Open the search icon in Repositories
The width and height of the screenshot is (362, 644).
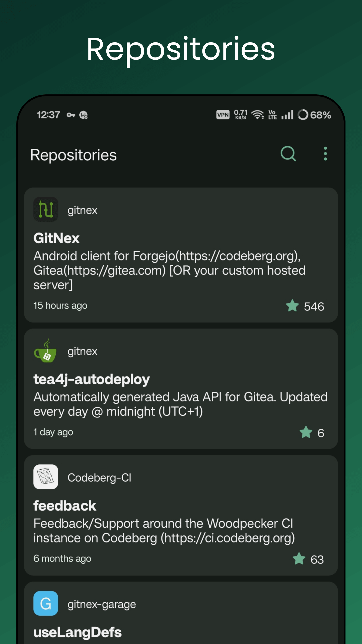tap(288, 154)
